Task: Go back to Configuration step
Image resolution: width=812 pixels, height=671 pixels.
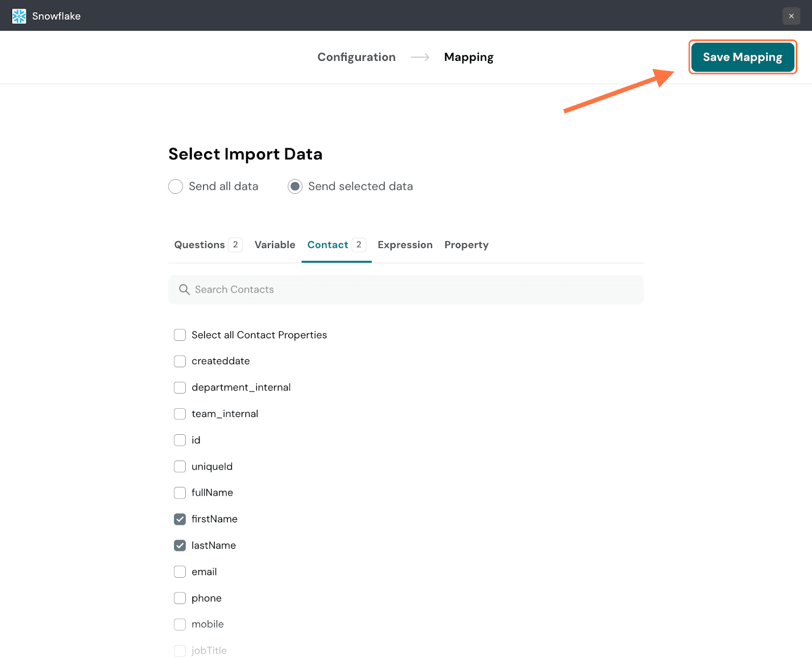Action: point(356,57)
